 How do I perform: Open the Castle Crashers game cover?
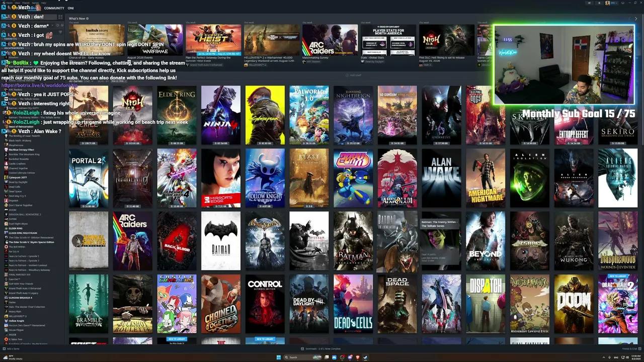(177, 304)
